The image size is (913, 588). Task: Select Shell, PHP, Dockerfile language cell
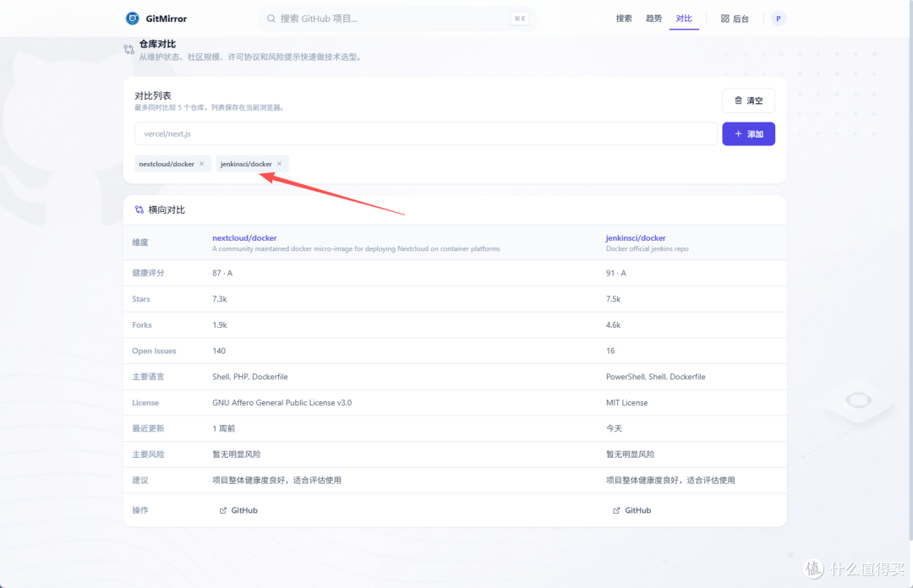[249, 377]
